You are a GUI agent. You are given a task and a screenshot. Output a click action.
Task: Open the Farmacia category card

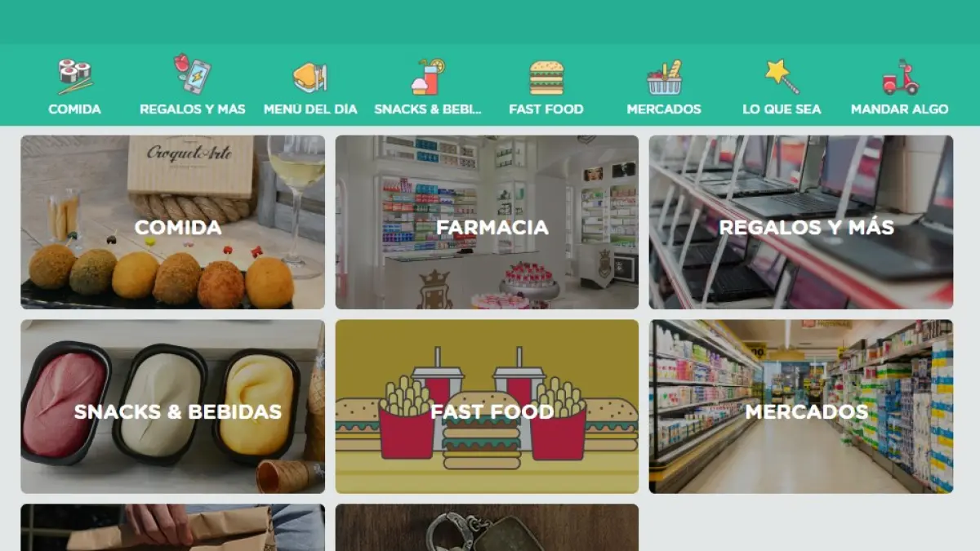(x=487, y=222)
